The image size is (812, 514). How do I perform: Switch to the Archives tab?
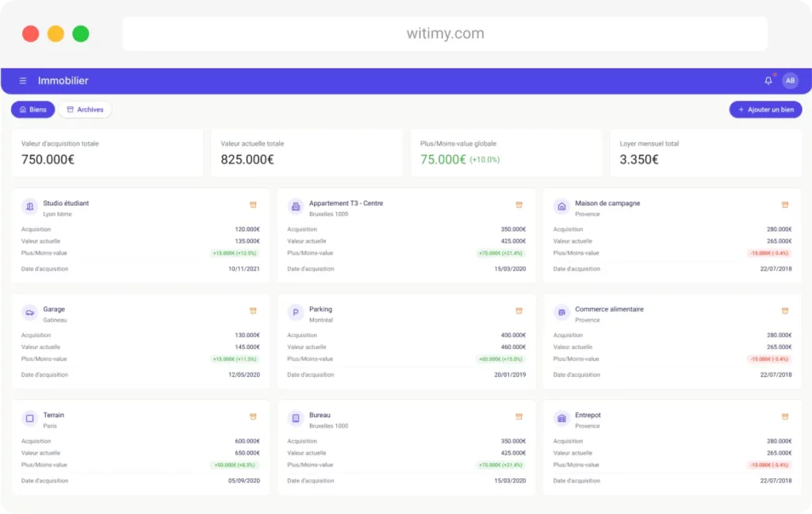(x=85, y=109)
